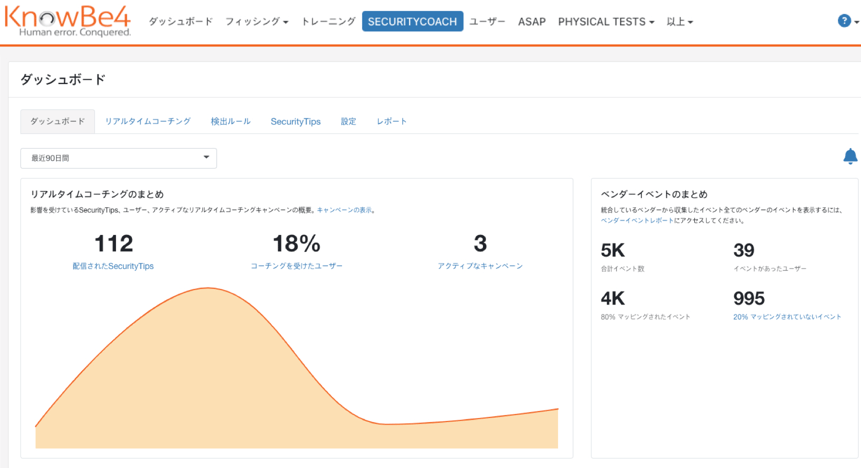This screenshot has height=468, width=861.
Task: Open the 以上 dropdown menu
Action: point(680,22)
